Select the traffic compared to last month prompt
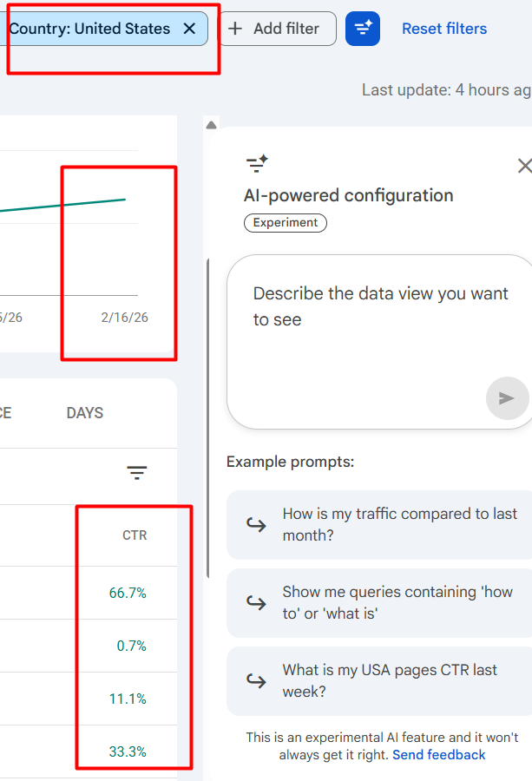 399,525
